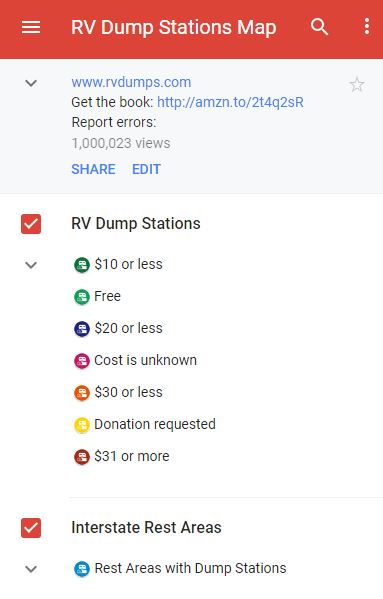Click the navy $20 or less marker icon
This screenshot has height=599, width=383.
tap(82, 329)
